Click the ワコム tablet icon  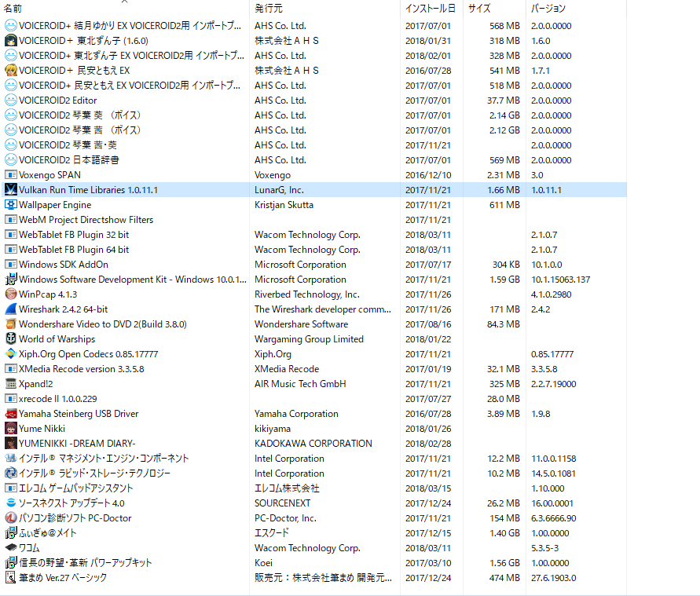(x=11, y=548)
